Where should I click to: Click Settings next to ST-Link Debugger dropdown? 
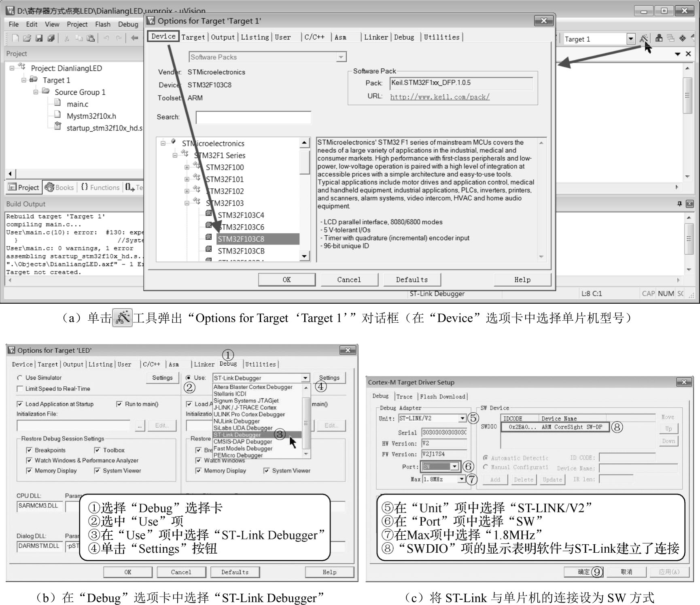tap(329, 378)
